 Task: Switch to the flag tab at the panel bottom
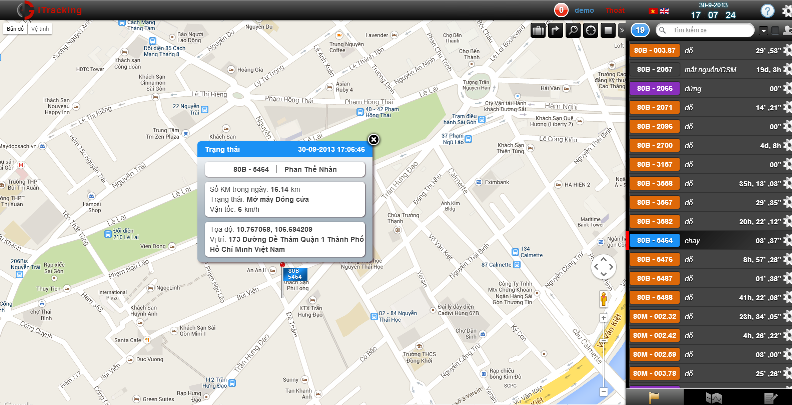[x=654, y=397]
